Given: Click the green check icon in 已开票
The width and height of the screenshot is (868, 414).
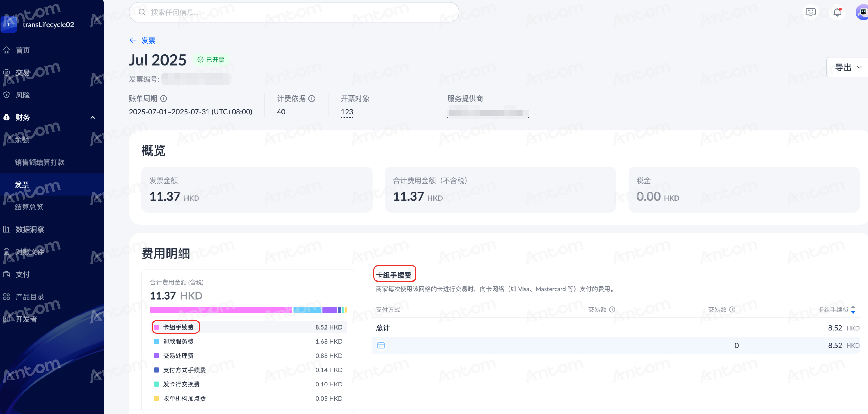Looking at the screenshot, I should [x=201, y=60].
